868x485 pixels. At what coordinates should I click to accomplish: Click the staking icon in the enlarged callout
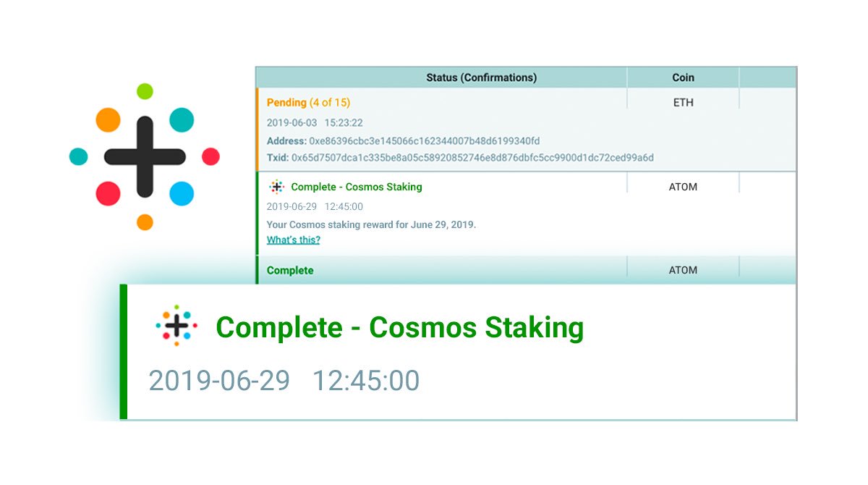coord(176,326)
